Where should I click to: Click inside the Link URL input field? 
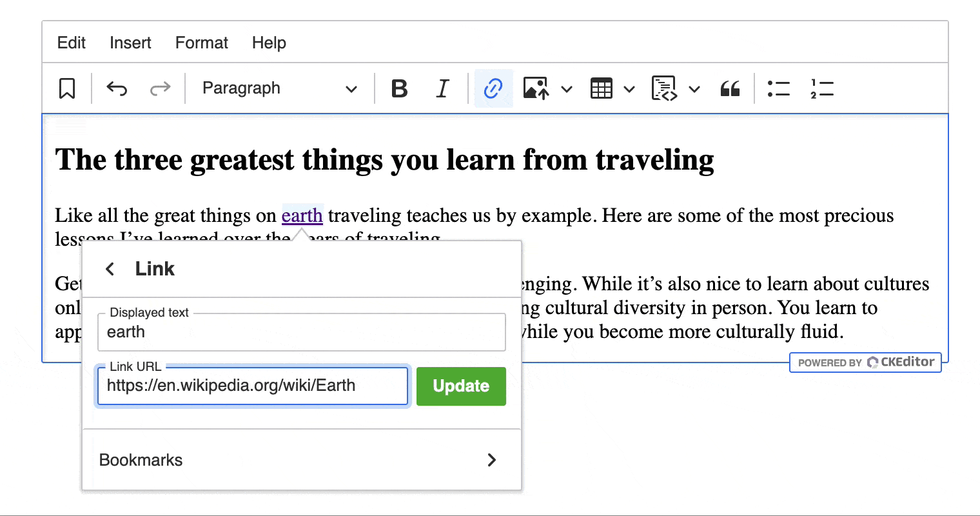(x=251, y=386)
